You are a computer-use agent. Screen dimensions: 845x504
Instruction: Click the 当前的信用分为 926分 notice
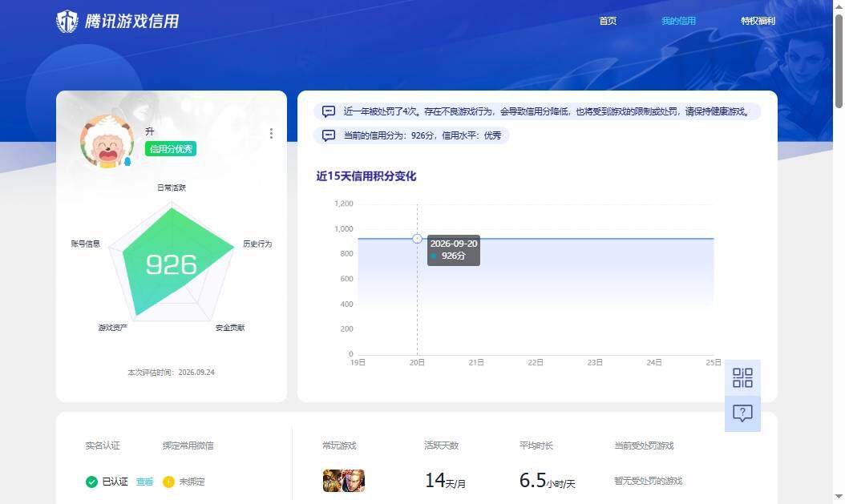click(x=422, y=135)
